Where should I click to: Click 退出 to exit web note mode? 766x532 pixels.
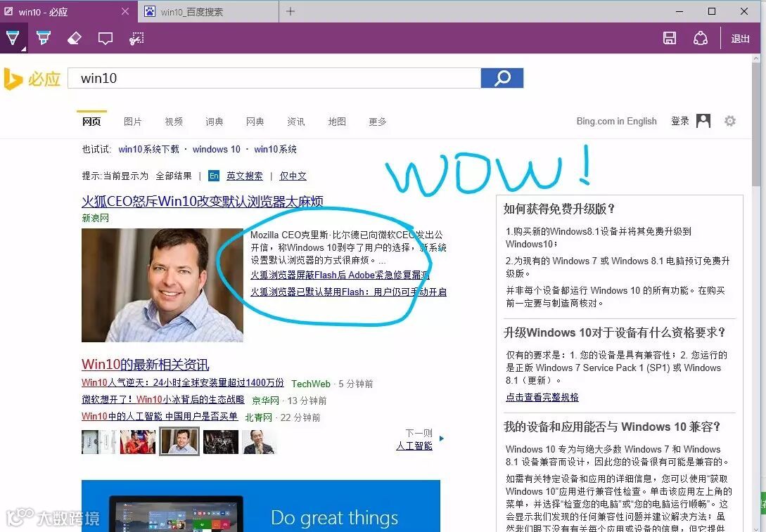740,39
